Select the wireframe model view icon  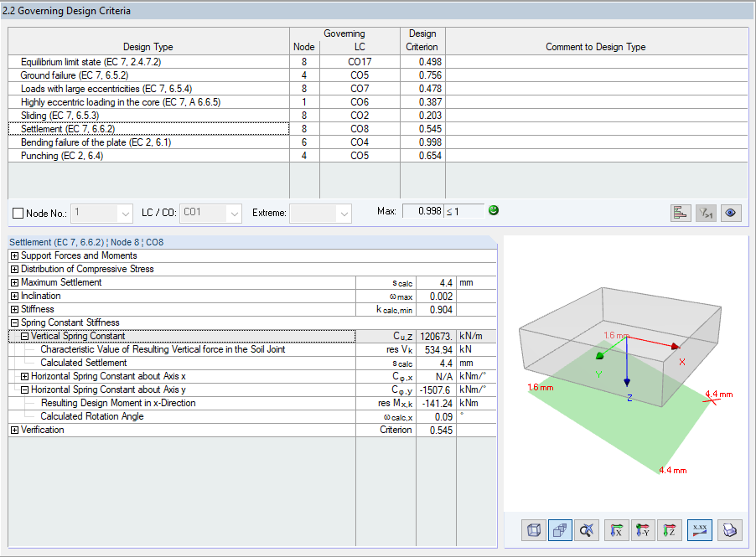click(533, 530)
